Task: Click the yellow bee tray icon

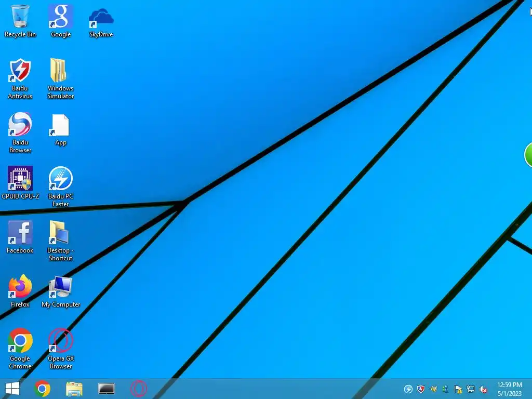Action: point(433,389)
